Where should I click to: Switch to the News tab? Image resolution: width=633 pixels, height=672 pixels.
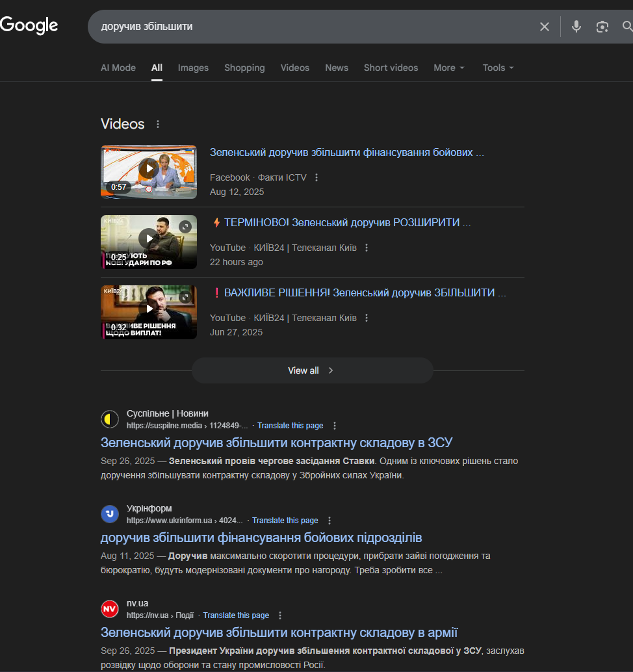click(x=337, y=68)
